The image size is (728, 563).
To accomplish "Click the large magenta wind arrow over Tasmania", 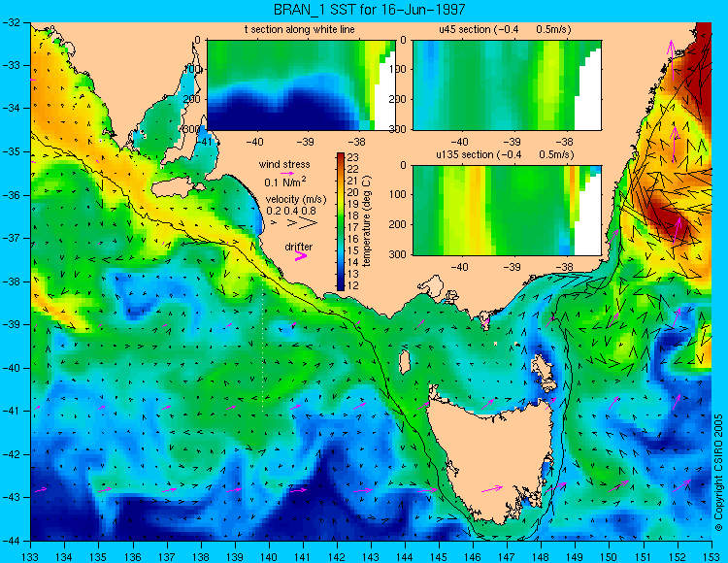I will (x=492, y=488).
